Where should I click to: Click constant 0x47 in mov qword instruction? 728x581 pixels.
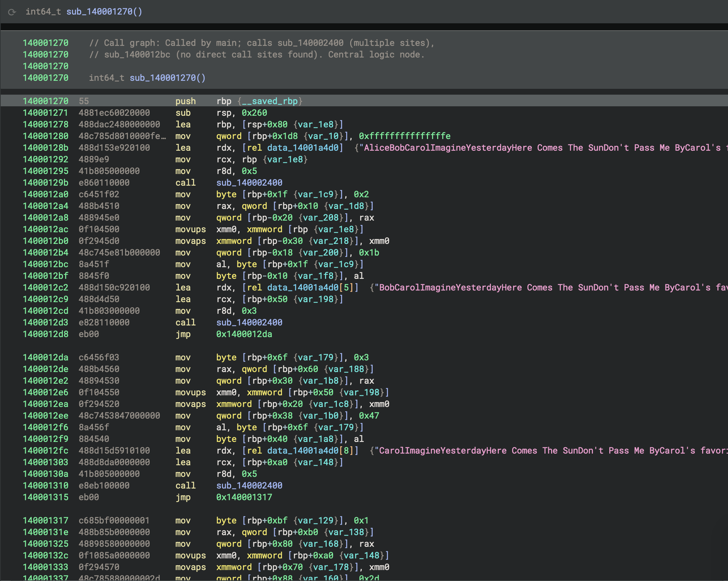click(x=369, y=416)
